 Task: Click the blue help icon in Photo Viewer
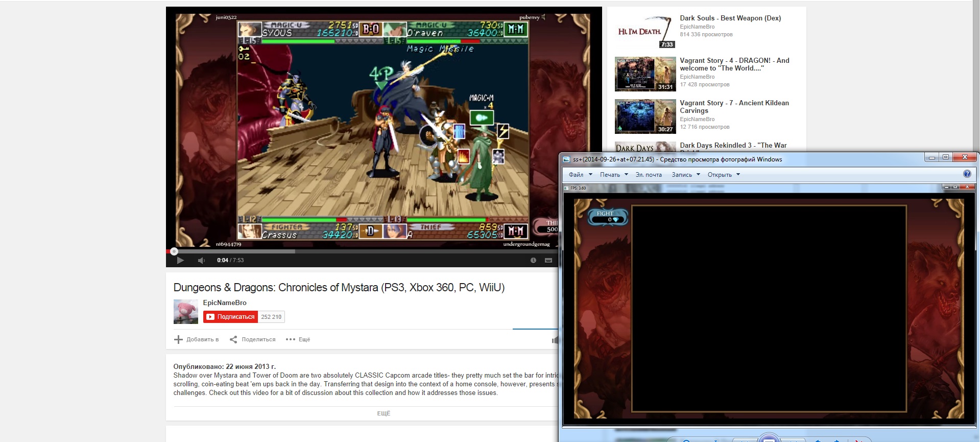click(967, 174)
